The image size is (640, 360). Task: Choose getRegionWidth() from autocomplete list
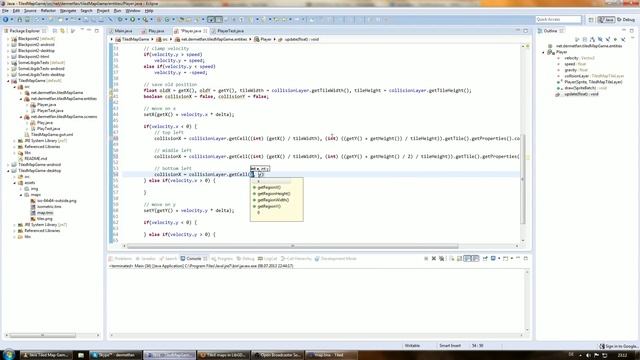pyautogui.click(x=273, y=200)
